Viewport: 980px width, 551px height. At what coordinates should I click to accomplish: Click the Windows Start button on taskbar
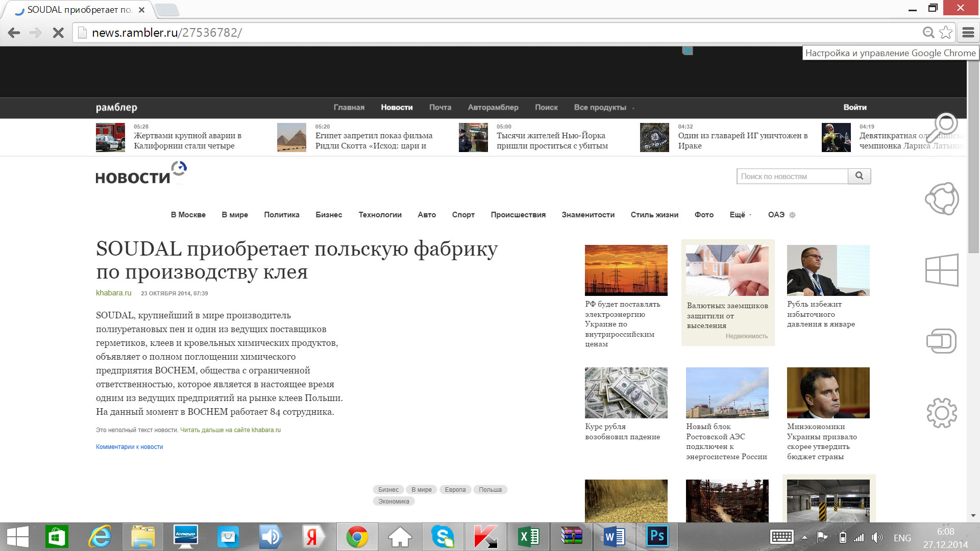click(18, 537)
